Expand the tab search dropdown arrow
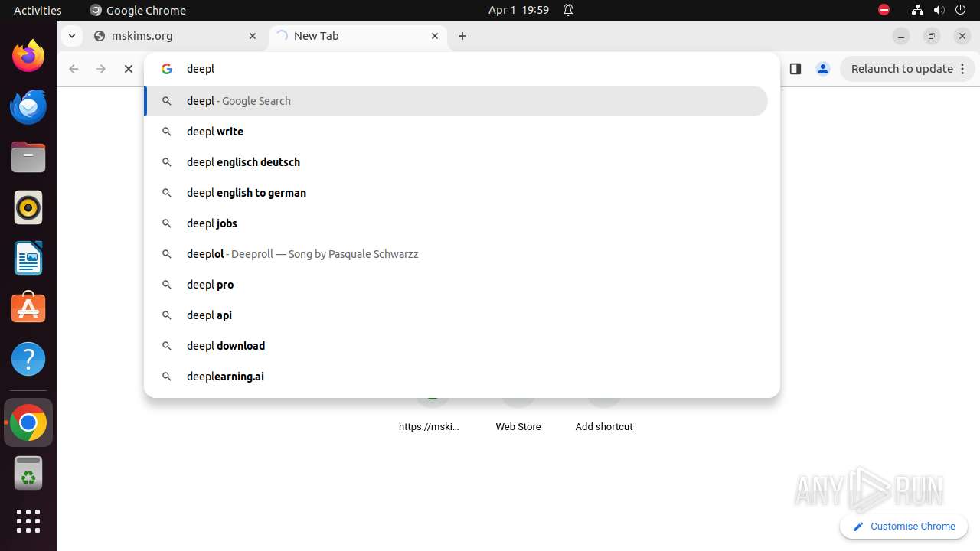Screen dimensions: 980x551 pyautogui.click(x=71, y=36)
